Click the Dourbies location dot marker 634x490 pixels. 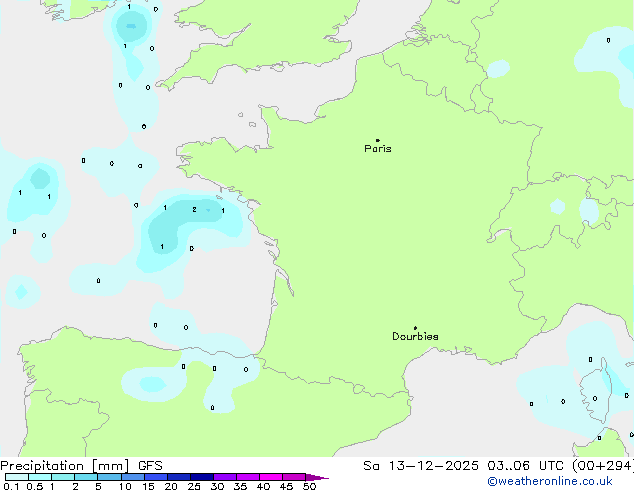[415, 328]
